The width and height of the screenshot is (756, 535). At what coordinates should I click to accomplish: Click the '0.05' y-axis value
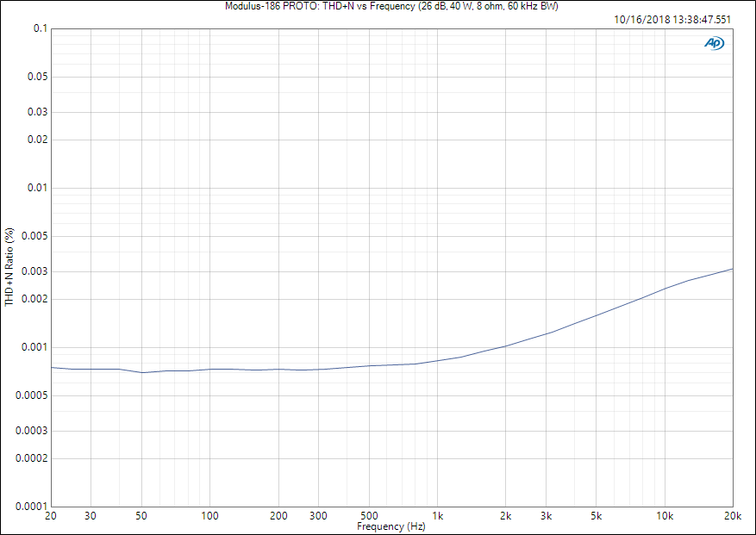pyautogui.click(x=38, y=77)
